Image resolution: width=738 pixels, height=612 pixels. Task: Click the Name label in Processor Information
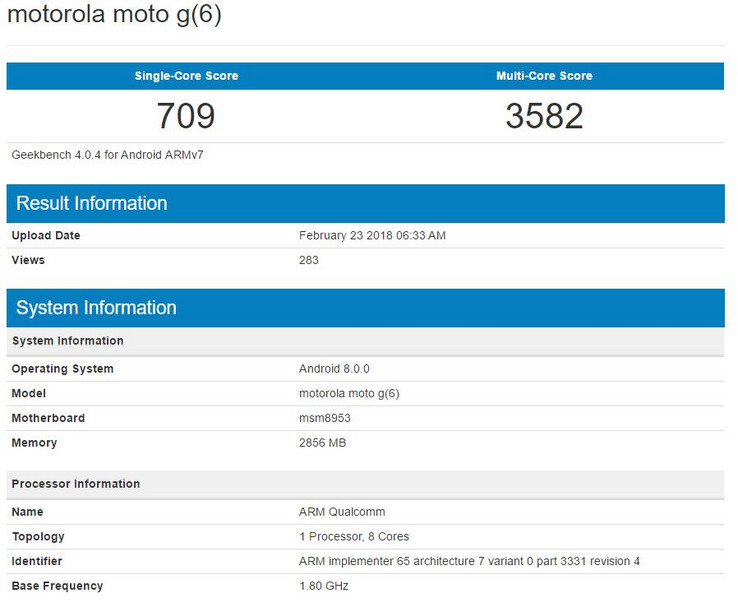coord(27,512)
